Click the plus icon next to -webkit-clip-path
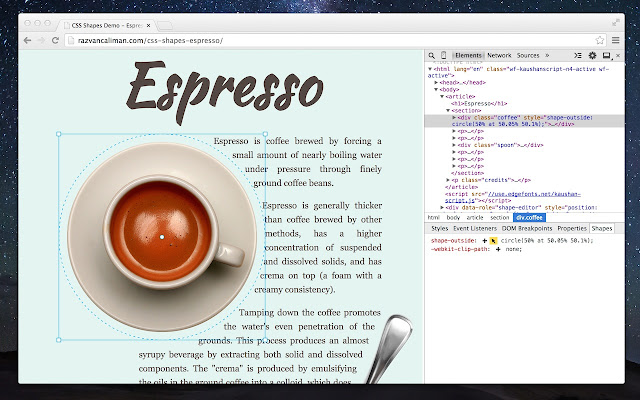 click(496, 250)
